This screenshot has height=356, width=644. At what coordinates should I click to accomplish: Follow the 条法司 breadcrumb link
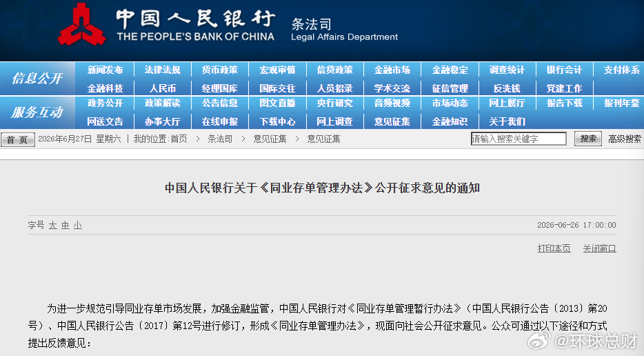(220, 139)
